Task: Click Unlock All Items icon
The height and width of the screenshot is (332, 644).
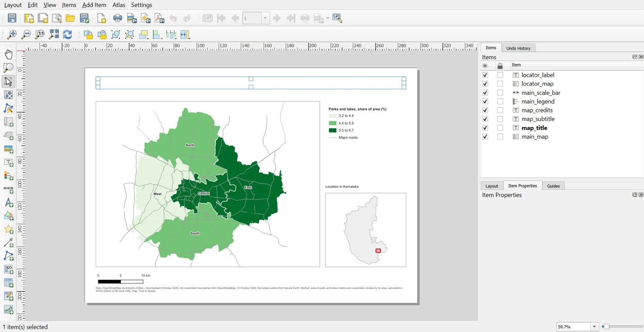Action: click(102, 35)
